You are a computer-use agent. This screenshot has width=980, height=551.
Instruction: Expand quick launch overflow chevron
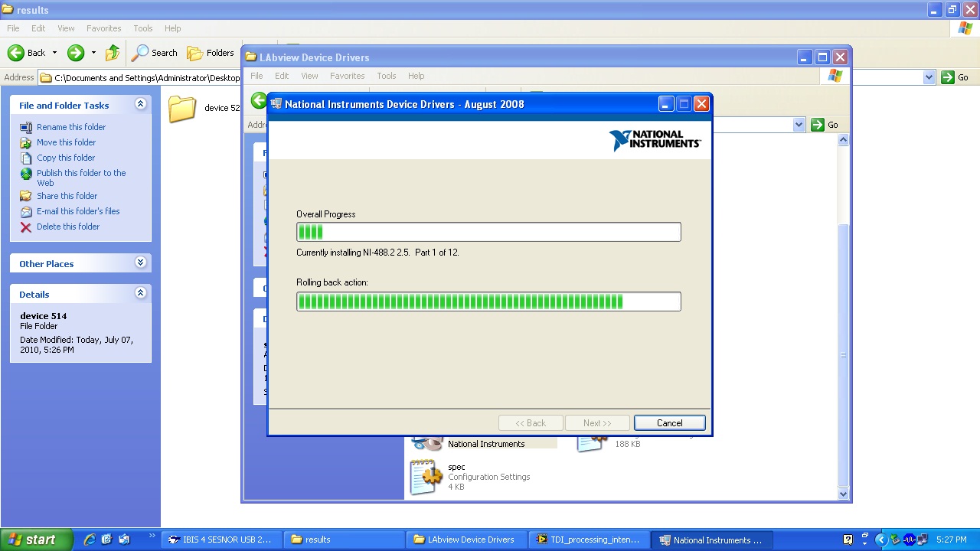point(152,536)
